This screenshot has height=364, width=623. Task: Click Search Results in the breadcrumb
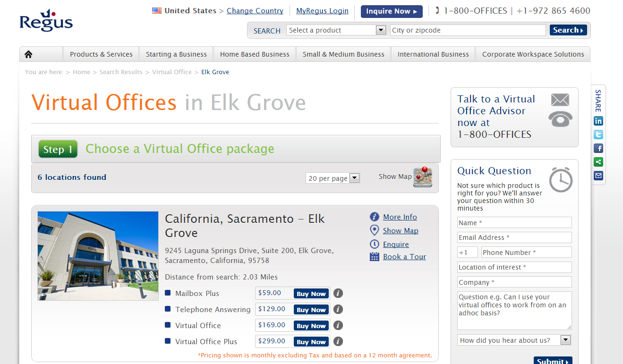[x=121, y=72]
